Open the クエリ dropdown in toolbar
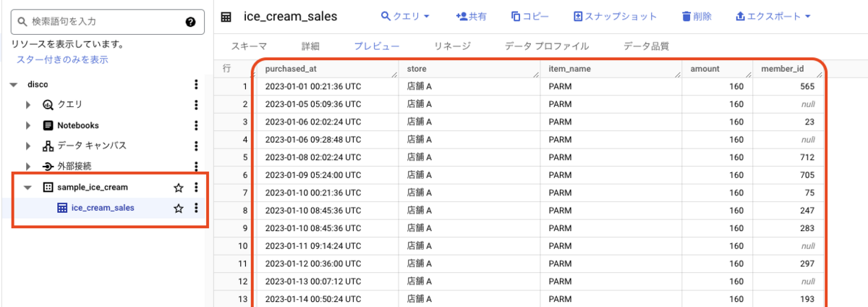The image size is (868, 307). point(405,16)
